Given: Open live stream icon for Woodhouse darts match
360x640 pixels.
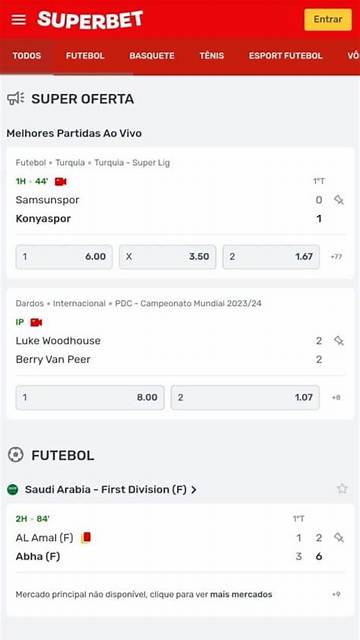Looking at the screenshot, I should 36,322.
